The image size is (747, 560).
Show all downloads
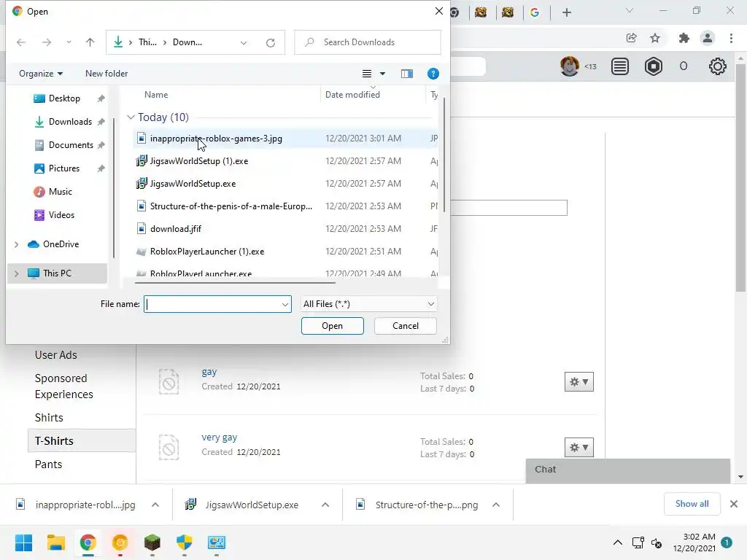point(692,504)
